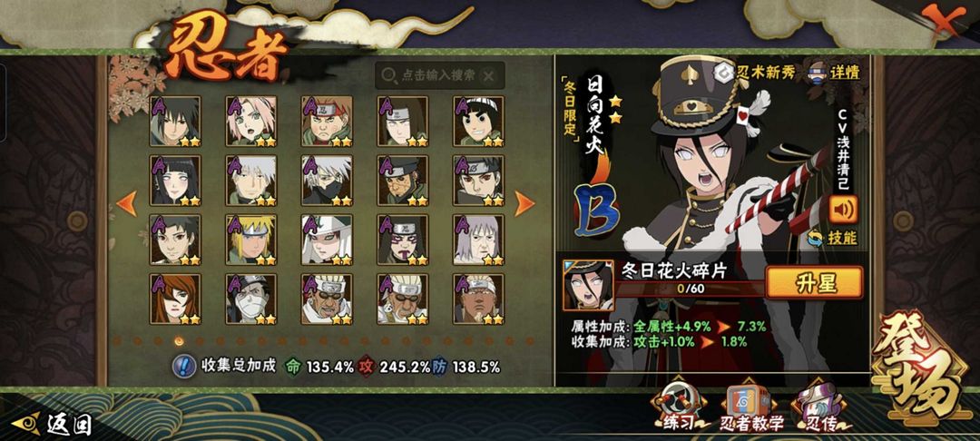Select the highlighted page indicator dot
Screen dimensions: 980x441
point(180,341)
